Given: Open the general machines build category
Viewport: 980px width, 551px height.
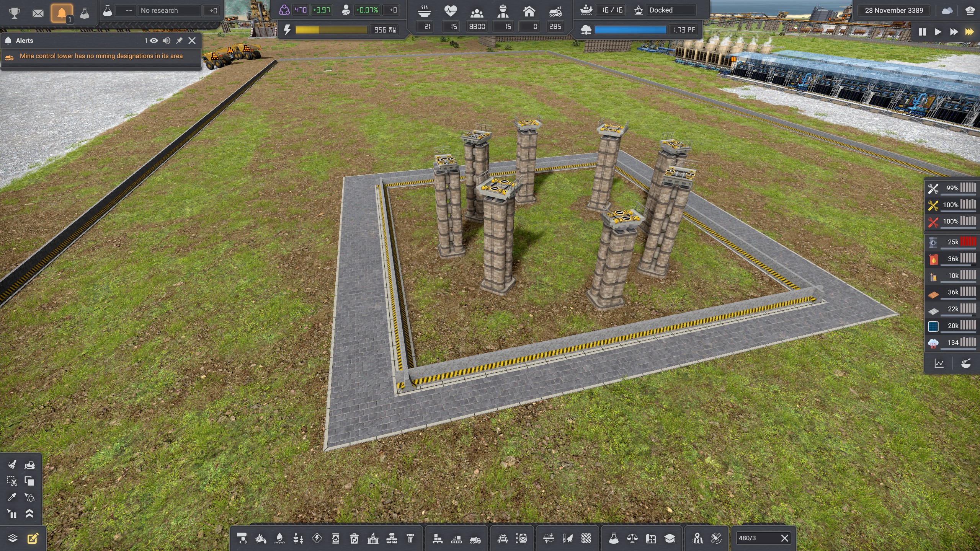Looking at the screenshot, I should click(x=242, y=539).
